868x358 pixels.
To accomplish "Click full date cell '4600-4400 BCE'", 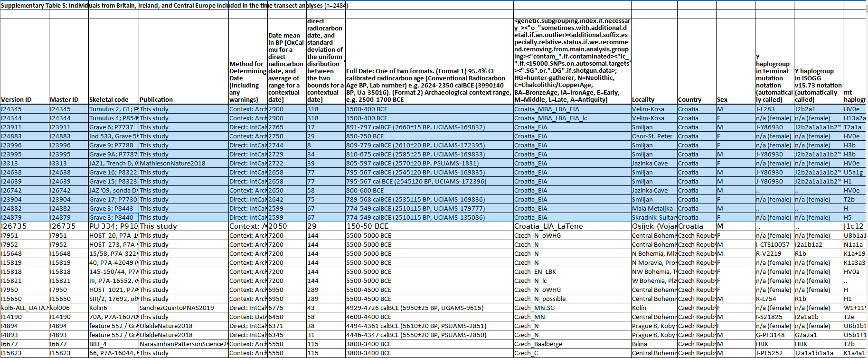I will pos(429,317).
